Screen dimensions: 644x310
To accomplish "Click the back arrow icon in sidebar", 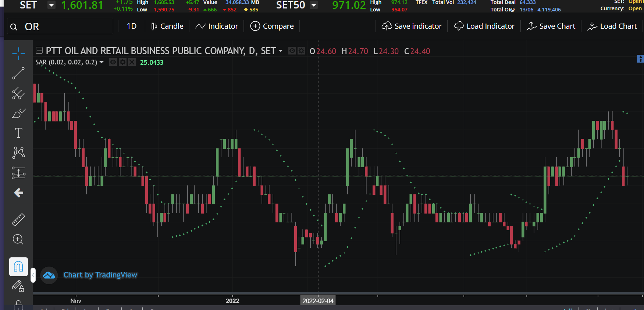I will point(18,193).
